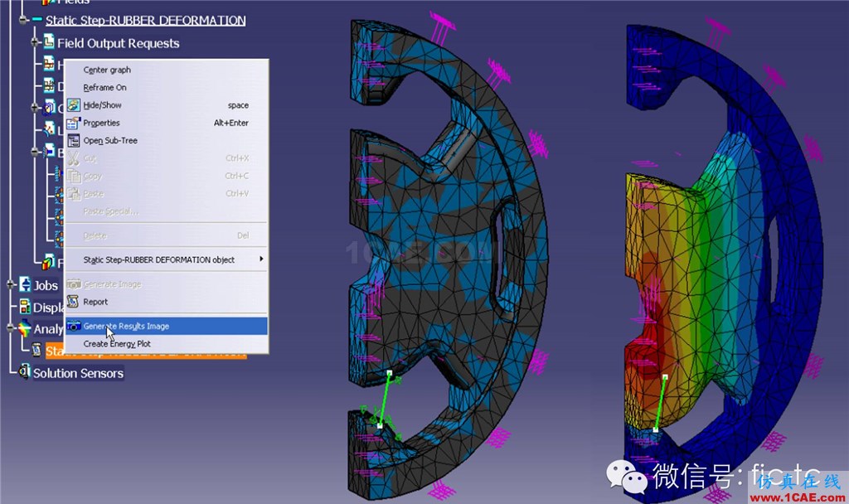Select the Jobs tree item
The image size is (849, 504).
click(46, 285)
